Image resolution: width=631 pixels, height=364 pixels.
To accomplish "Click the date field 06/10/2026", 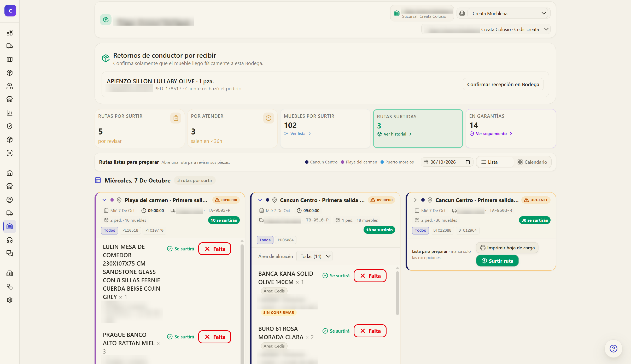I will (447, 162).
